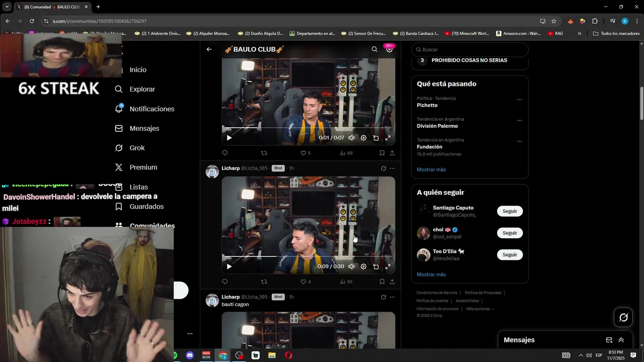Bookmark this page with the star icon
The height and width of the screenshot is (362, 644).
[x=554, y=21]
